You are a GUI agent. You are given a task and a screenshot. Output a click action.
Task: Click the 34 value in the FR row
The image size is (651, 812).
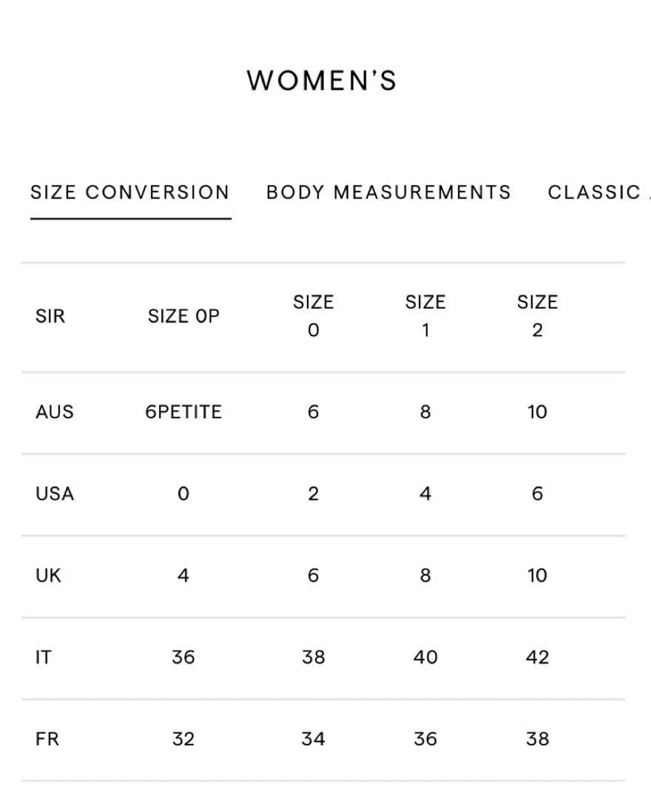[314, 739]
